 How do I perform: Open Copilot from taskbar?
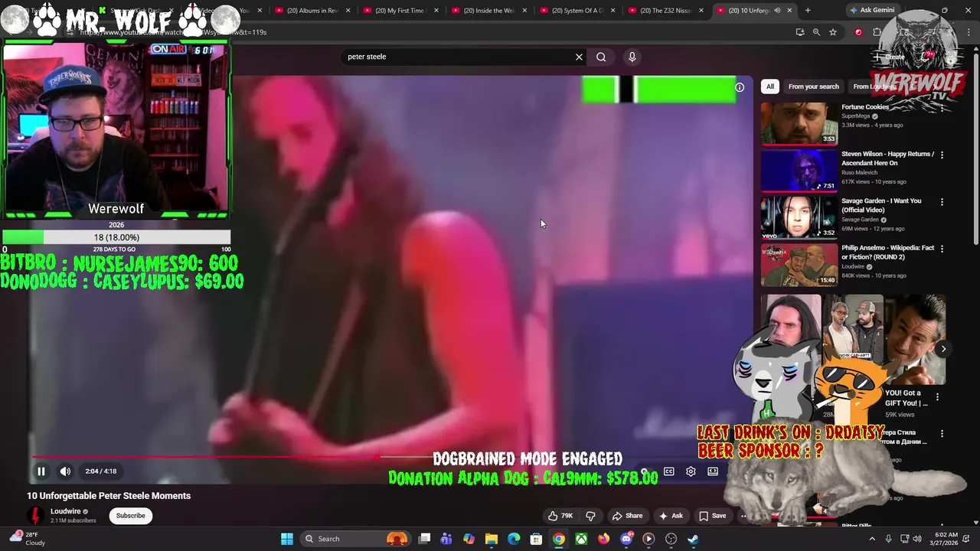(x=469, y=539)
